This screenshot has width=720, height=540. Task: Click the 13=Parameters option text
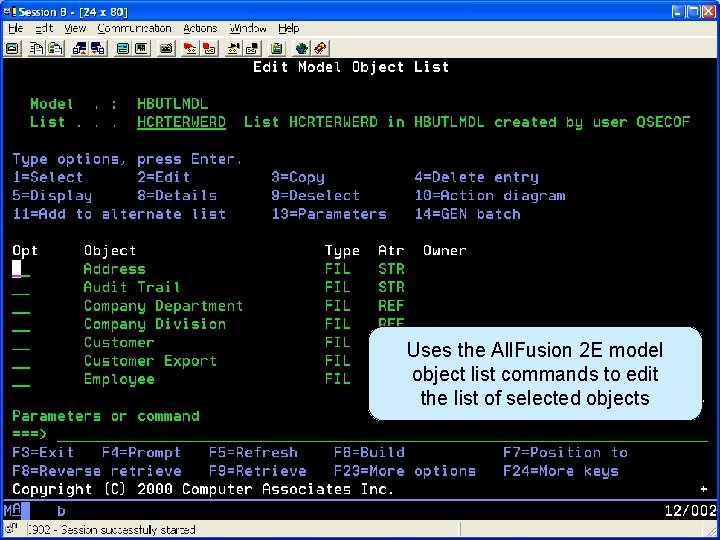coord(329,214)
